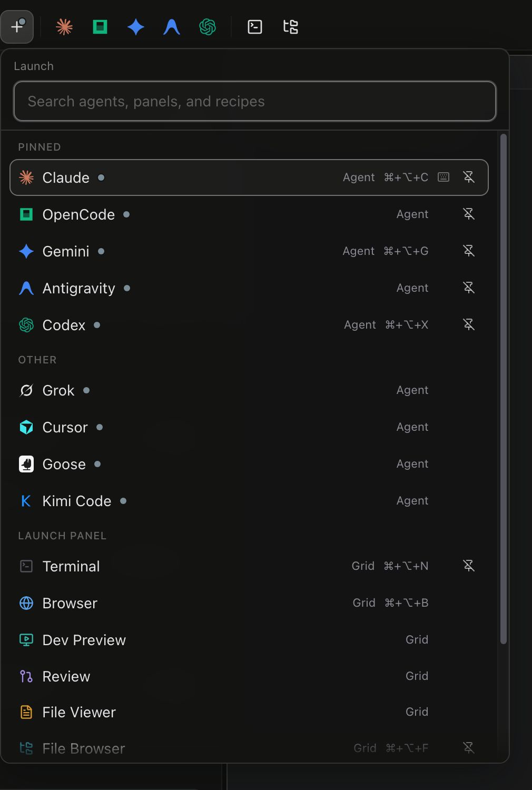
Task: Choose the Kimi Code agent entry
Action: 249,501
